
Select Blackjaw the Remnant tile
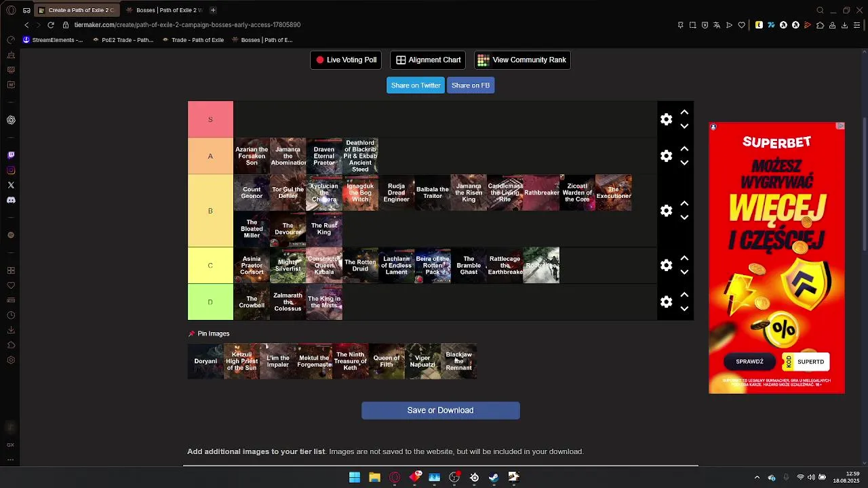pos(459,361)
